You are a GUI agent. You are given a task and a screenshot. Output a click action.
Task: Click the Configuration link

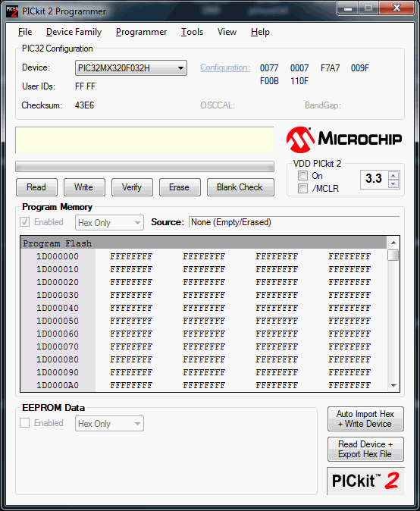[x=225, y=67]
